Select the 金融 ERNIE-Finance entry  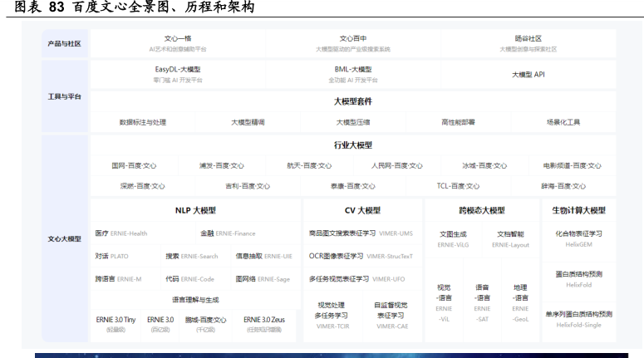pos(248,233)
